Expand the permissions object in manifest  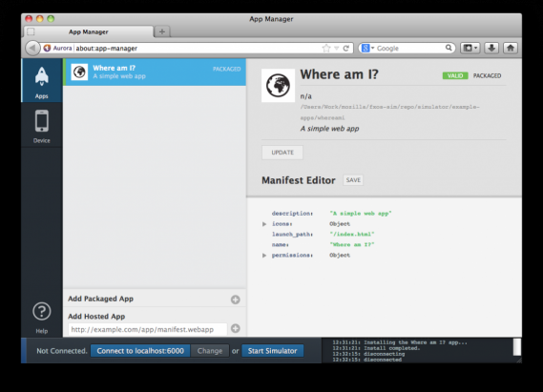tap(264, 256)
